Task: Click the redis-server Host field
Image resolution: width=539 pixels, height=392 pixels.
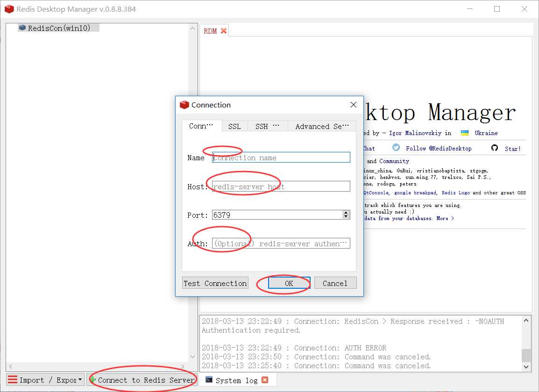Action: [x=281, y=186]
